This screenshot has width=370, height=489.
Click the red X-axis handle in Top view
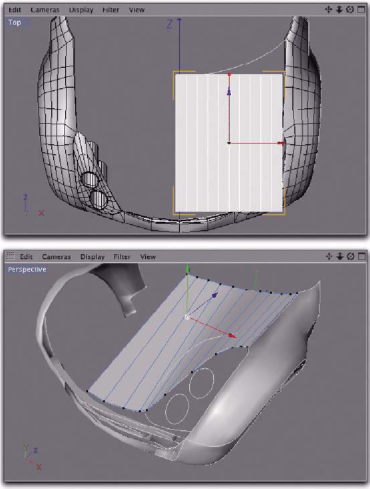(x=282, y=143)
